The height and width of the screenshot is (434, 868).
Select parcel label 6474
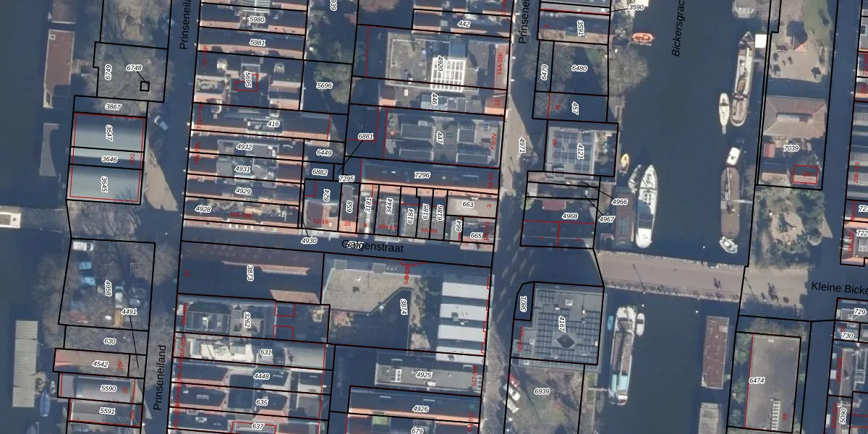coord(757,380)
